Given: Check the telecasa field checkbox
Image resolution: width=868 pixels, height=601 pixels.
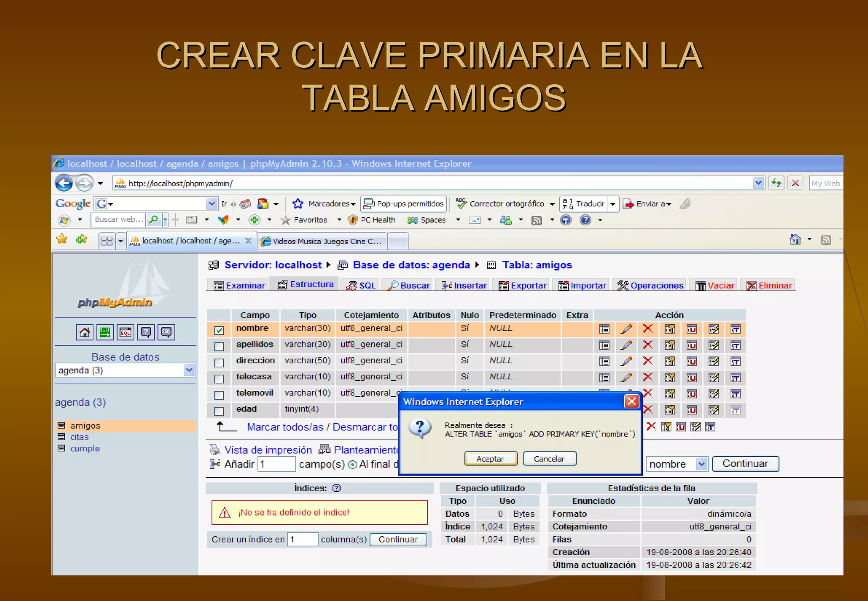Looking at the screenshot, I should point(219,378).
